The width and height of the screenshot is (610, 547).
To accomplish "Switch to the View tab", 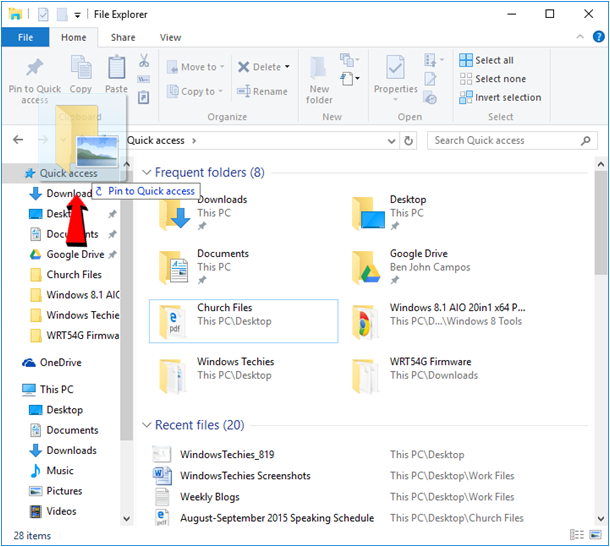I will click(170, 37).
